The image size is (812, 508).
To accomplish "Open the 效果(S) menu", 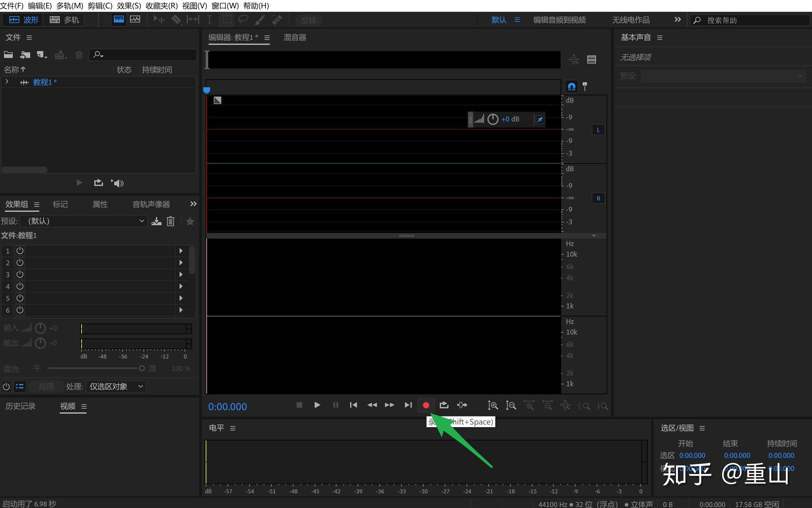I will pos(129,6).
